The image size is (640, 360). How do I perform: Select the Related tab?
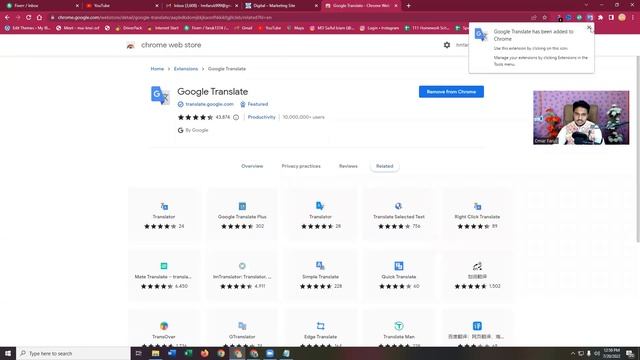(384, 166)
